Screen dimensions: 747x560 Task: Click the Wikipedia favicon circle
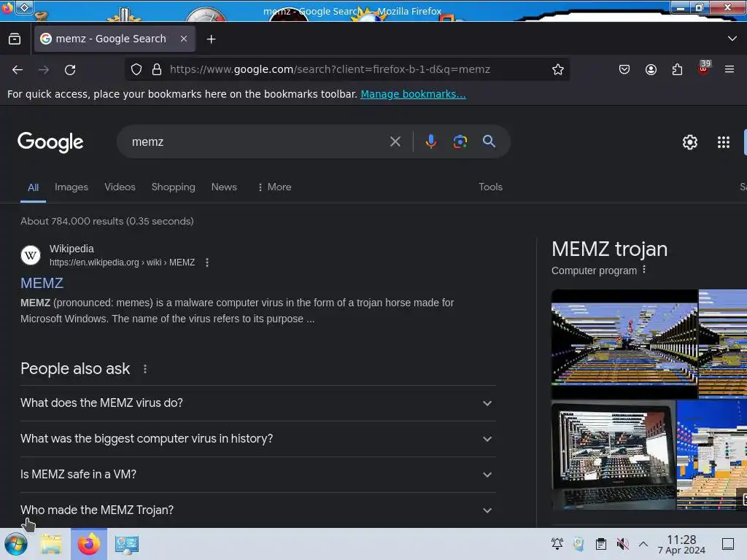pyautogui.click(x=31, y=255)
